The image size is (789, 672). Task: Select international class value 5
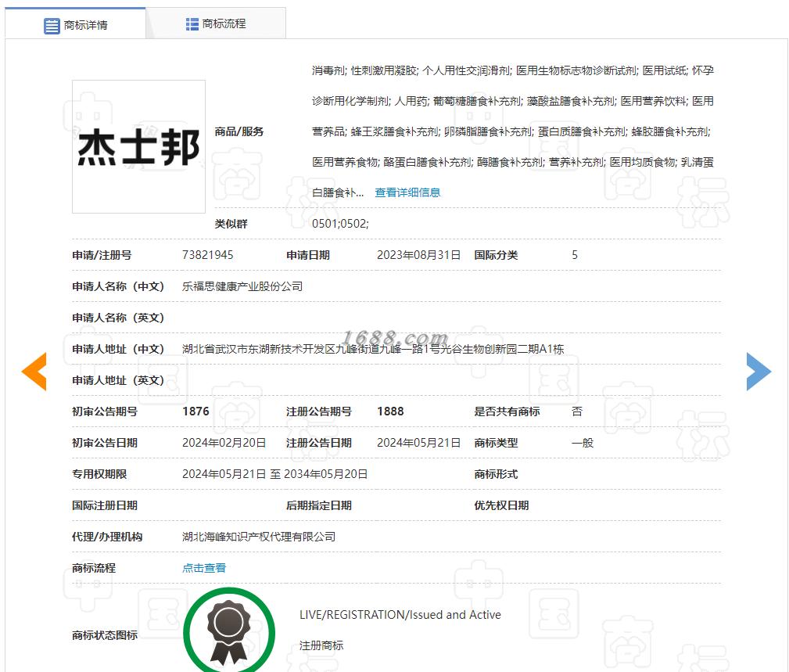coord(575,255)
